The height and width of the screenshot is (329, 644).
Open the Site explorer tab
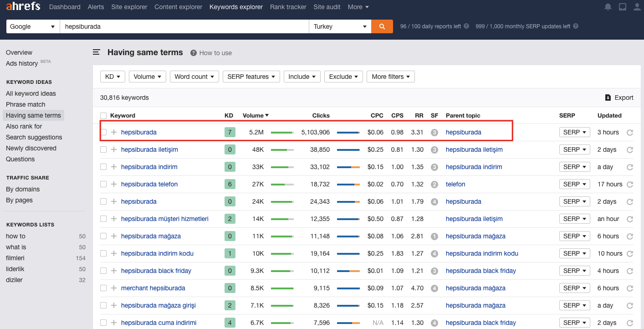[129, 7]
